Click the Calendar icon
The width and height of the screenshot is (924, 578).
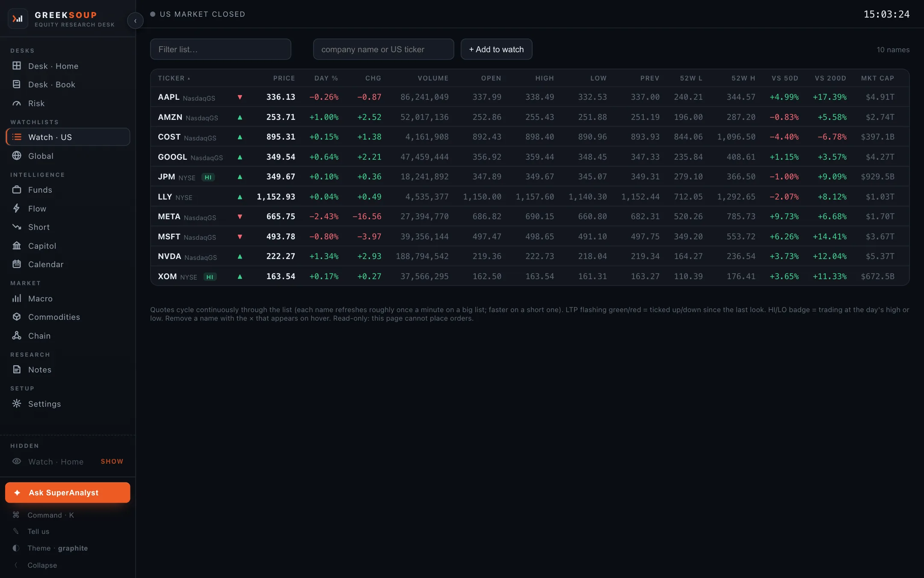[17, 264]
